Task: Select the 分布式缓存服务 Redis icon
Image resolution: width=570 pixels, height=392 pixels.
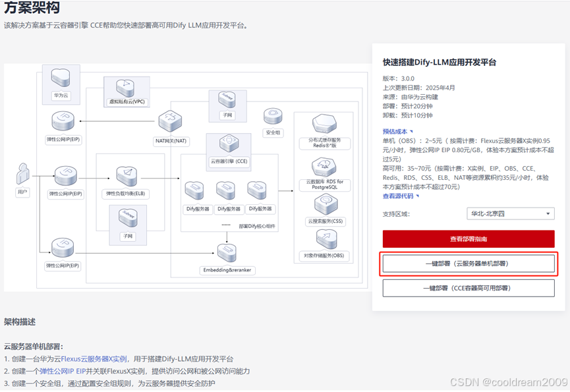Action: [x=324, y=124]
